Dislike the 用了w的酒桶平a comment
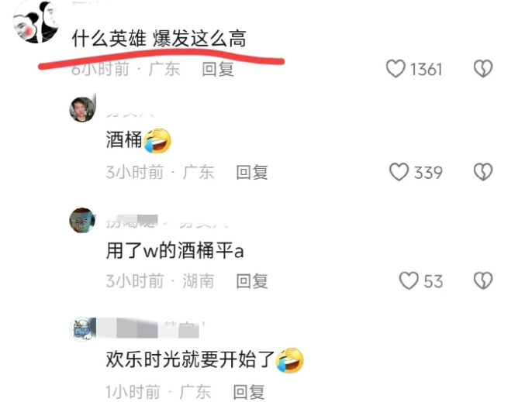Image resolution: width=532 pixels, height=402 pixels. (483, 280)
